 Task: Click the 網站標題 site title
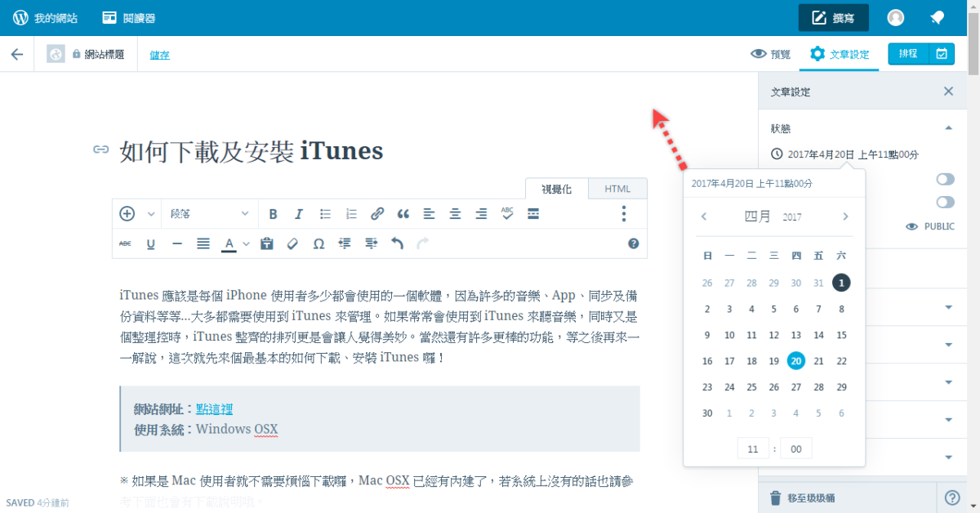[104, 55]
